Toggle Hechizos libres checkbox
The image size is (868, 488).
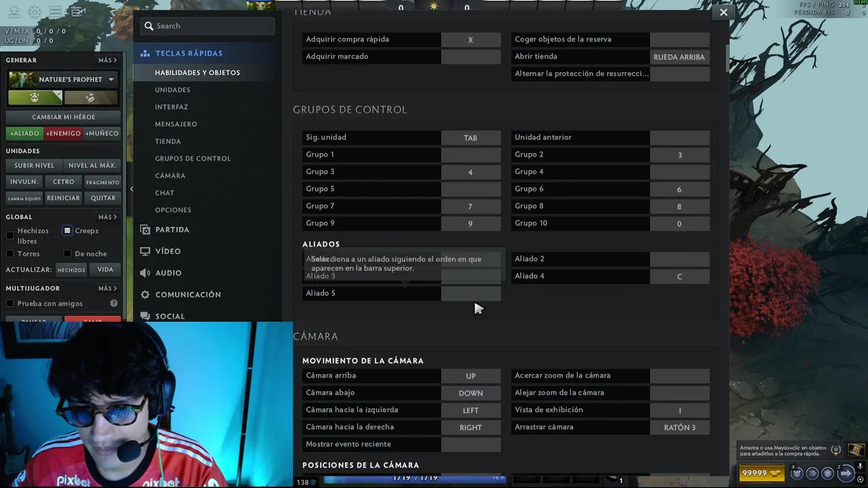tap(9, 235)
